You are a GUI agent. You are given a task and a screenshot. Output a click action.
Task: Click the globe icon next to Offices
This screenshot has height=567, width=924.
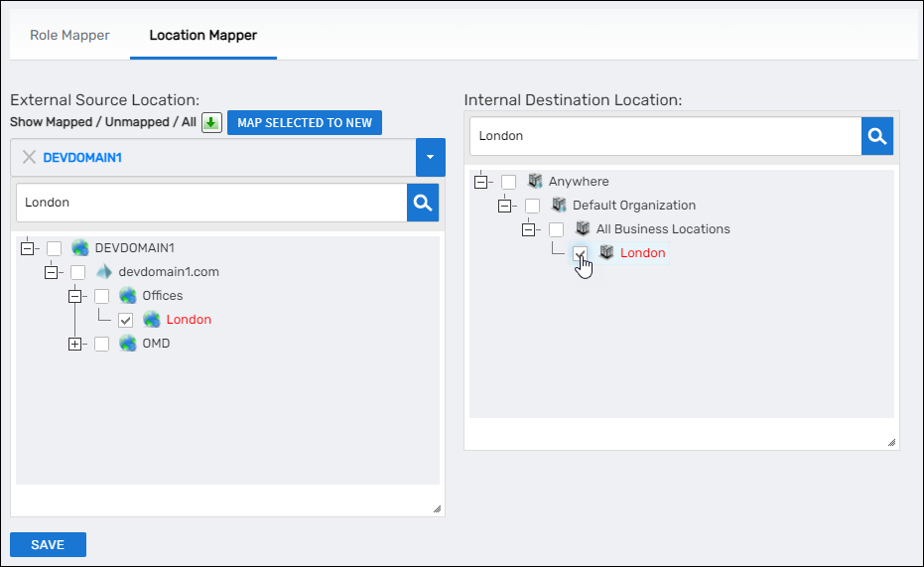pos(128,296)
